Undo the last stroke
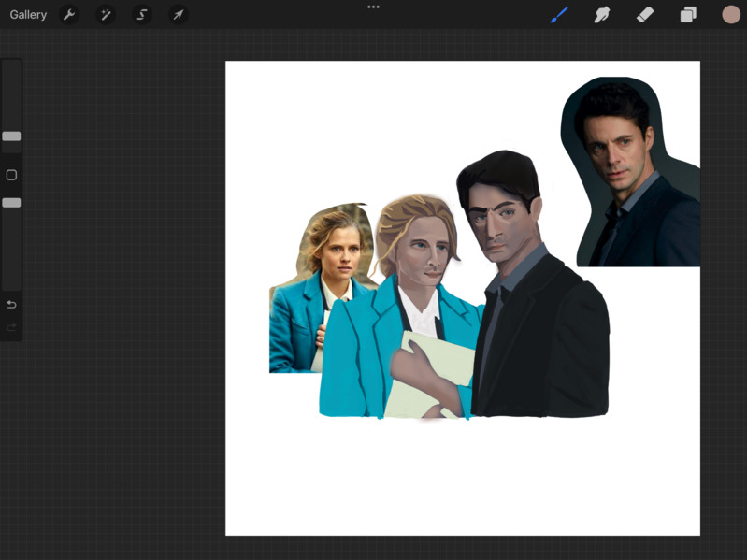The height and width of the screenshot is (560, 747). click(x=11, y=305)
